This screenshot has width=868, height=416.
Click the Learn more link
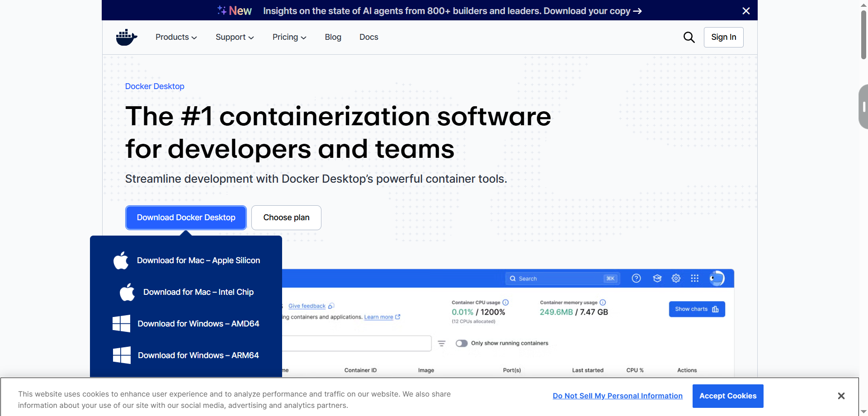point(379,317)
